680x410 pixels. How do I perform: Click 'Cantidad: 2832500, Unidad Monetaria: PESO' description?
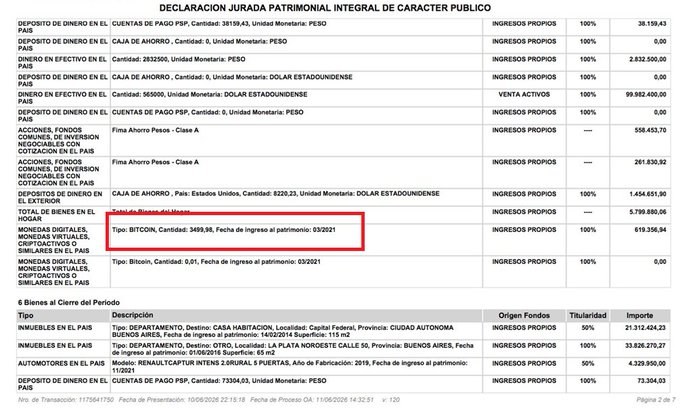pos(178,59)
